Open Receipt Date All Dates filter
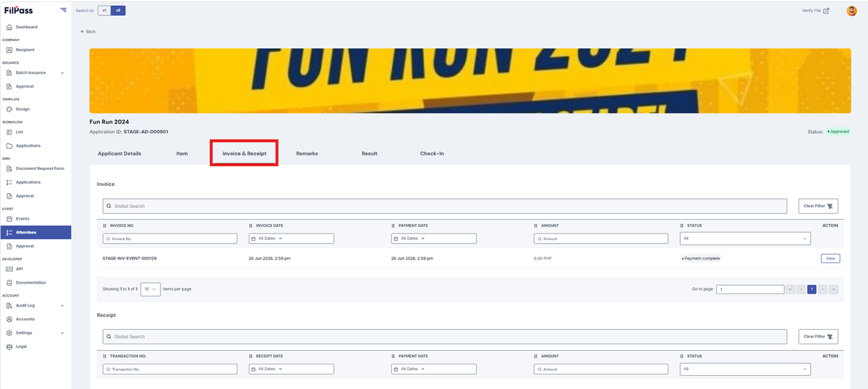This screenshot has width=868, height=389. [291, 369]
